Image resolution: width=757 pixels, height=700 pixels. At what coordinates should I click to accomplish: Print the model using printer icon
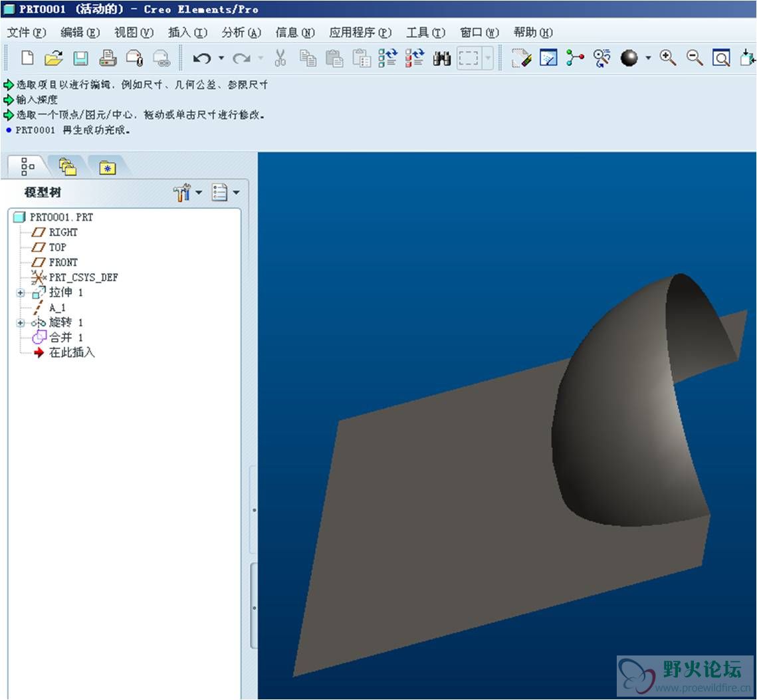coord(108,58)
